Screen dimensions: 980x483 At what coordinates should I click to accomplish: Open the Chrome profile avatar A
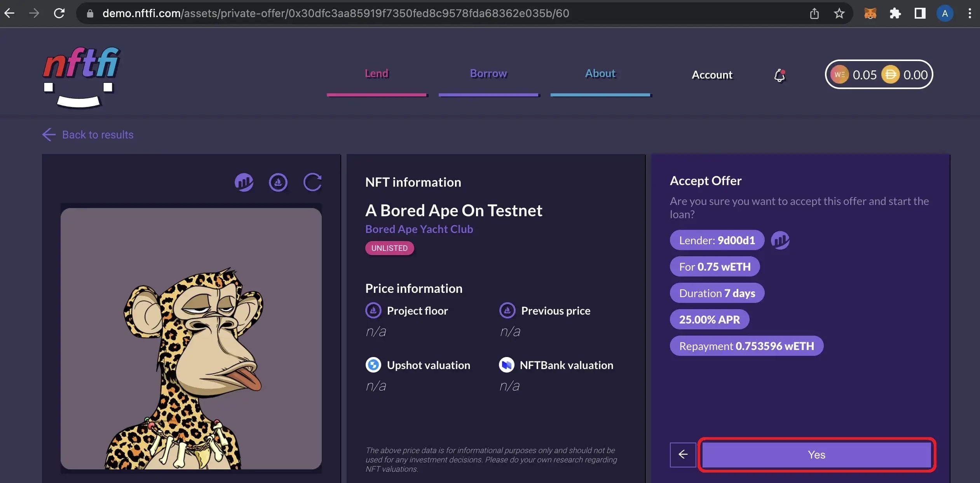[945, 14]
